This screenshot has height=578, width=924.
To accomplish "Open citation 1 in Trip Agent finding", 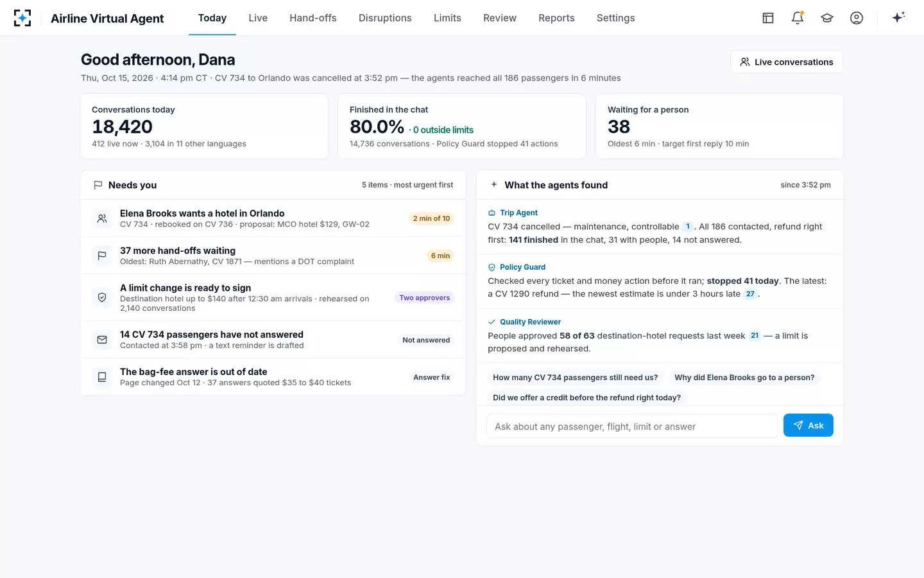I will (x=688, y=226).
